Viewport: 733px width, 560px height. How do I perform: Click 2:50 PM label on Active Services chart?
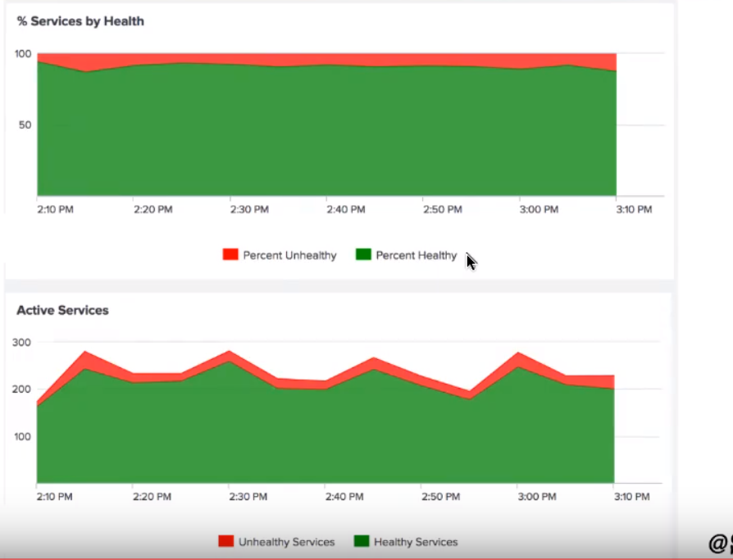(x=440, y=497)
